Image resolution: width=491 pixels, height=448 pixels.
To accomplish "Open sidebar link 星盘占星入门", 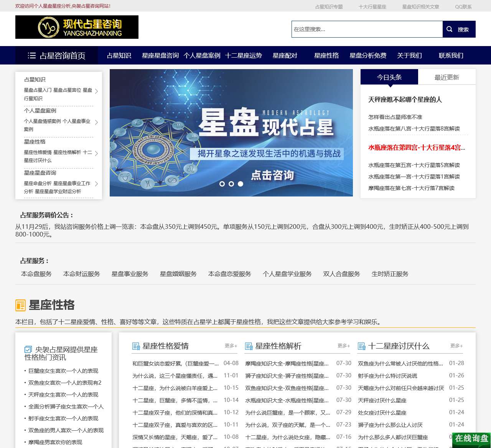I will tap(38, 90).
